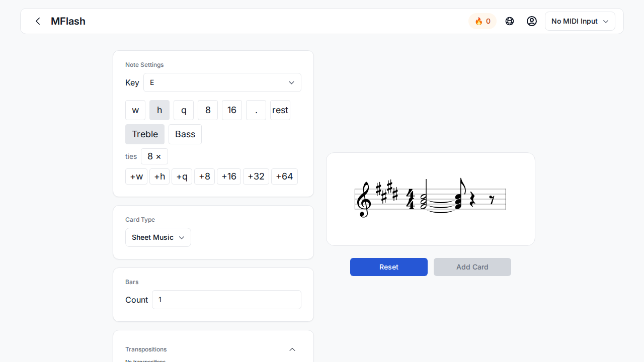This screenshot has height=362, width=644.
Task: Enable the rest toggle button
Action: 280,110
